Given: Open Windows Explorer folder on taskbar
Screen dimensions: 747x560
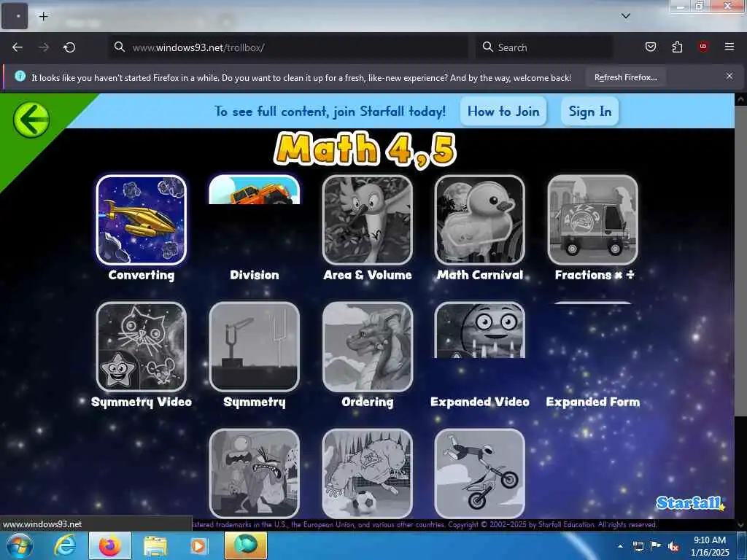Looking at the screenshot, I should point(155,545).
